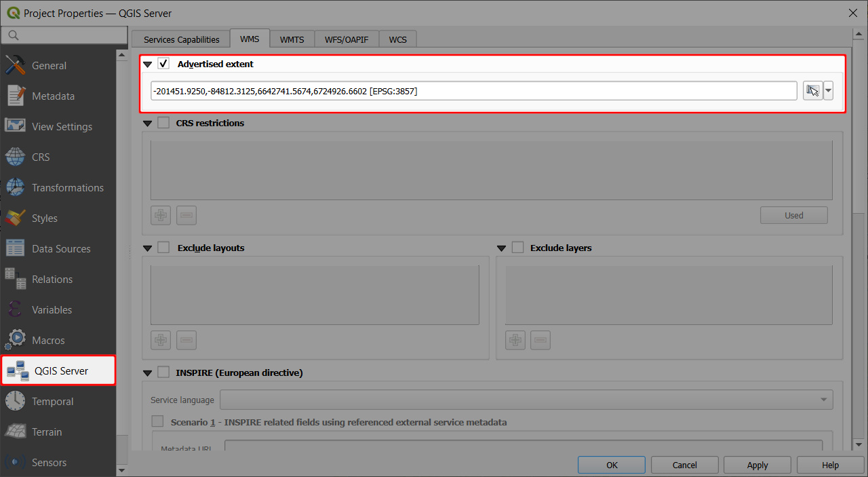Check the Scenario 1 INSPIRE checkbox

(157, 421)
